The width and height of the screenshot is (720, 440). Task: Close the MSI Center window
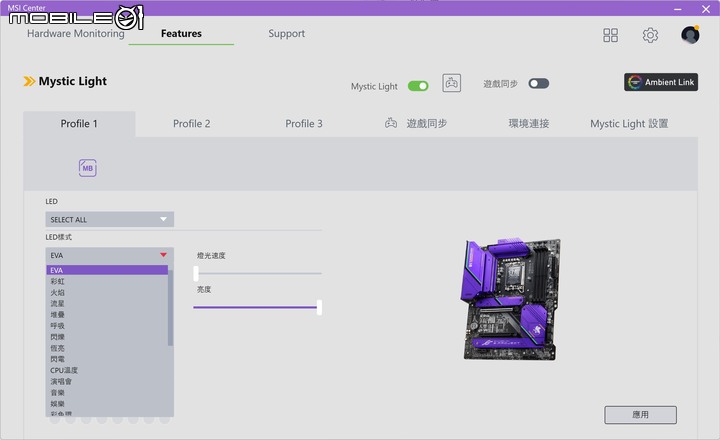tap(706, 9)
